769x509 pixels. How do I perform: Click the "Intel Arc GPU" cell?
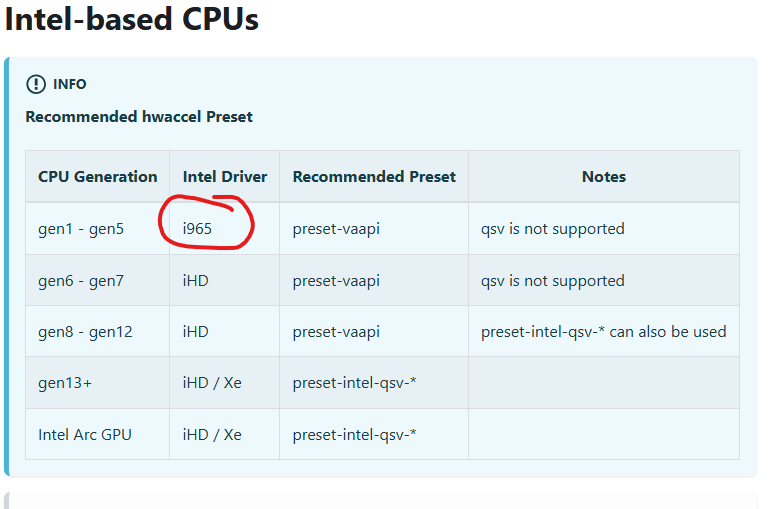click(84, 435)
